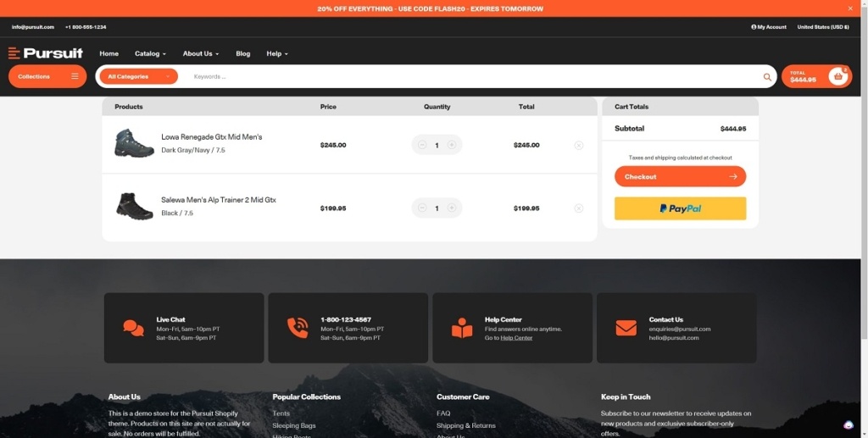Click the search magnifier icon
This screenshot has height=438, width=868.
[x=767, y=77]
